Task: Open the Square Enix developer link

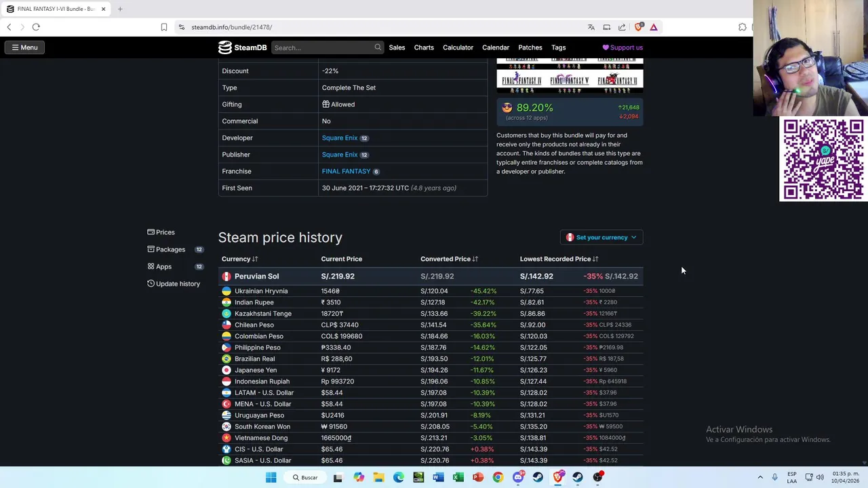Action: point(339,138)
